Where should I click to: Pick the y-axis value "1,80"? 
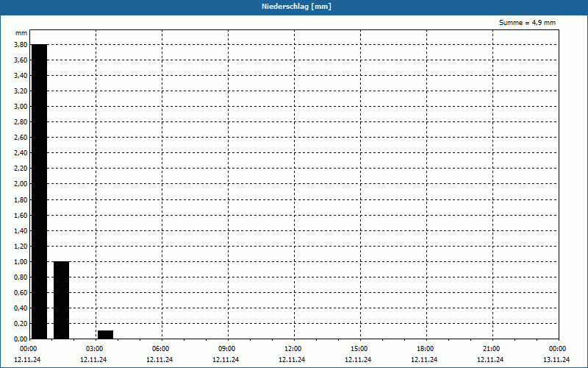coord(21,200)
